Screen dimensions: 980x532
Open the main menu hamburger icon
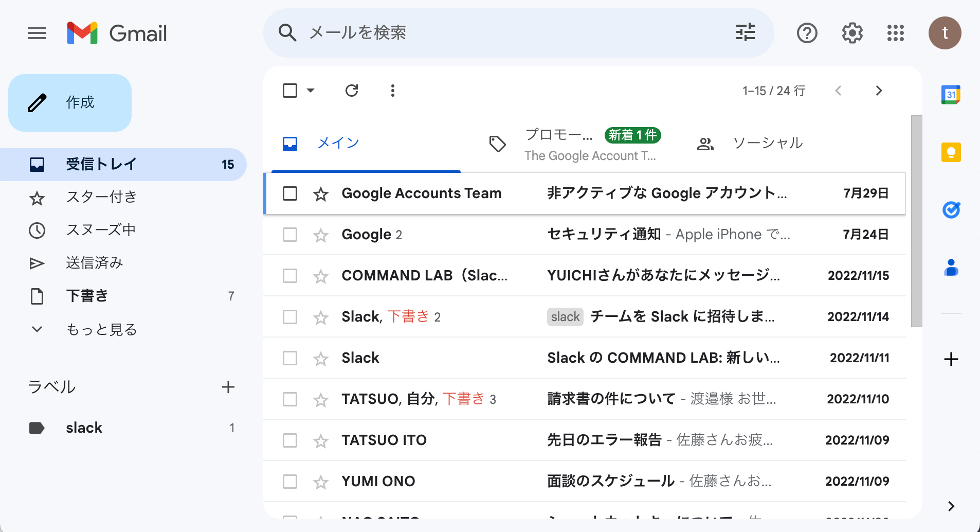coord(37,33)
